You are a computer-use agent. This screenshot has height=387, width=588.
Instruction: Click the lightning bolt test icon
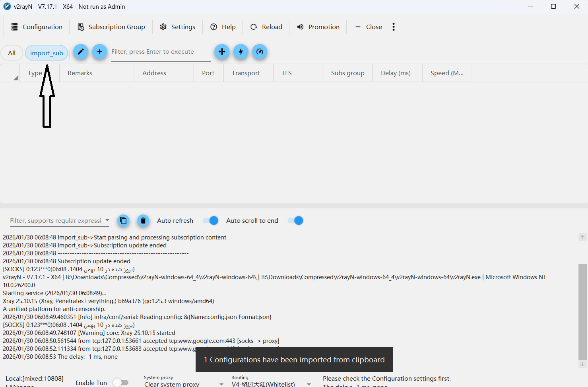click(241, 52)
